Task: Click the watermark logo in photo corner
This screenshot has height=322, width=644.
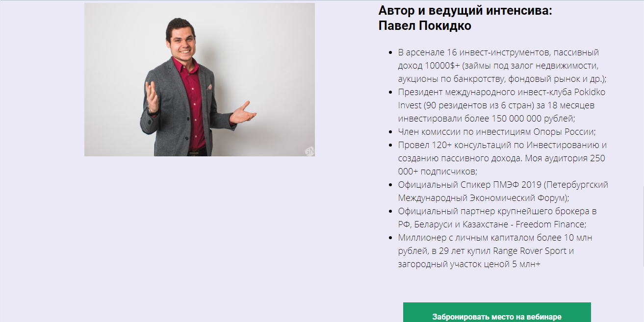Action: 309,151
